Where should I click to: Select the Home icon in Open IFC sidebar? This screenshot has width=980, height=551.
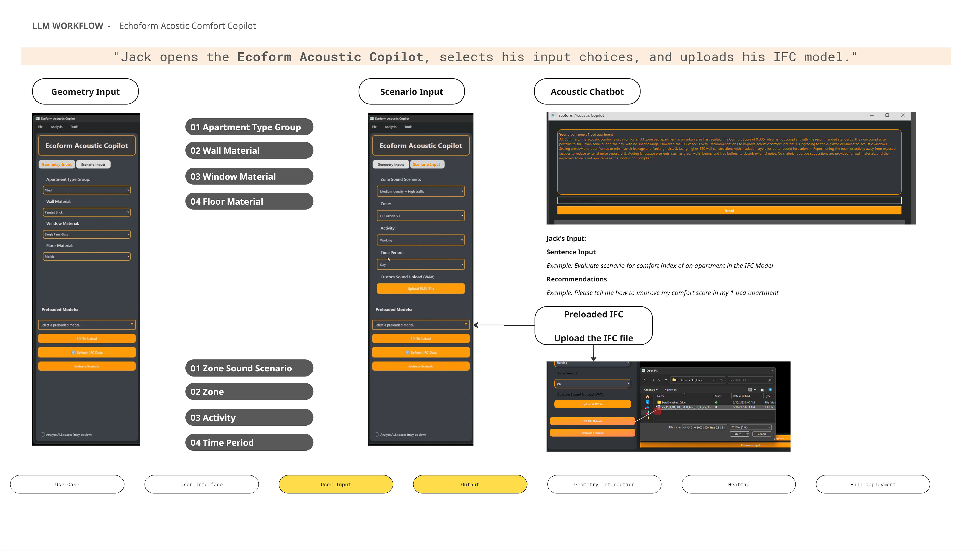pyautogui.click(x=647, y=397)
